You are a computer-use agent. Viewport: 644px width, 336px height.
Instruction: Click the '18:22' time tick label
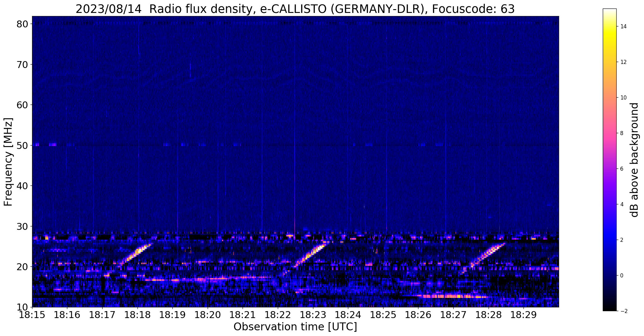[x=278, y=315]
